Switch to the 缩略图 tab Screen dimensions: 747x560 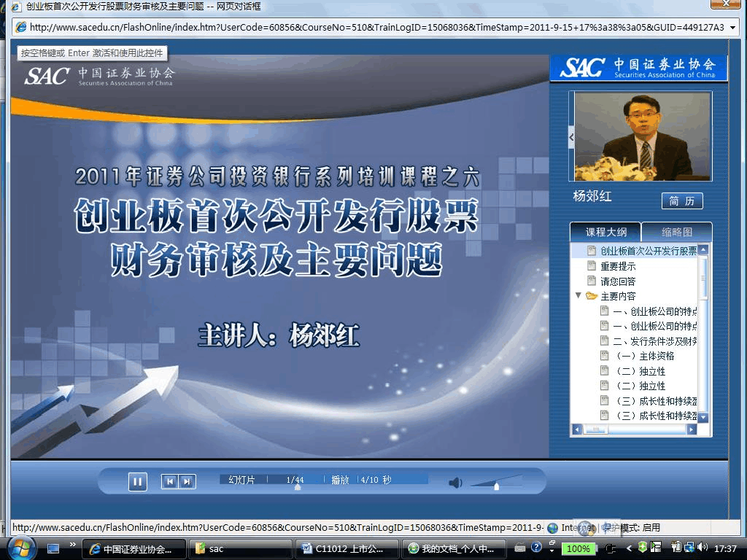[676, 232]
